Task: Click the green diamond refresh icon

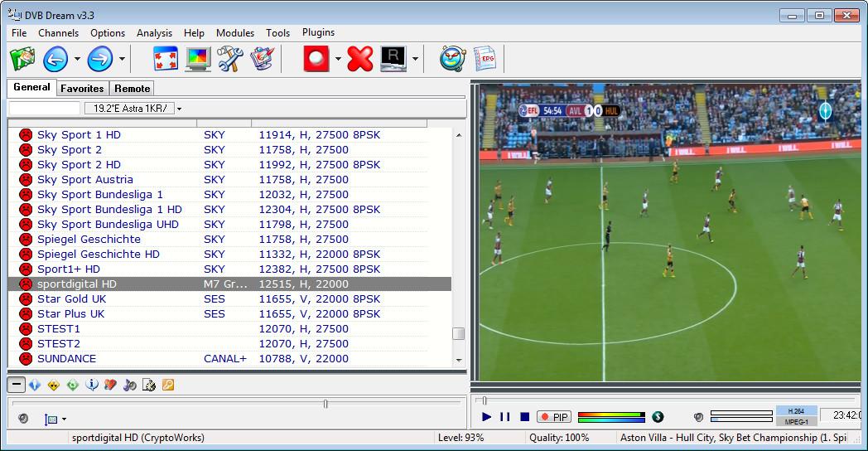Action: coord(73,385)
